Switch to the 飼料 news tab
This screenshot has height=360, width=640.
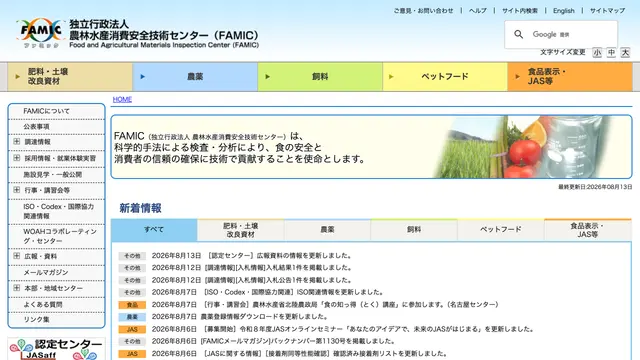414,230
